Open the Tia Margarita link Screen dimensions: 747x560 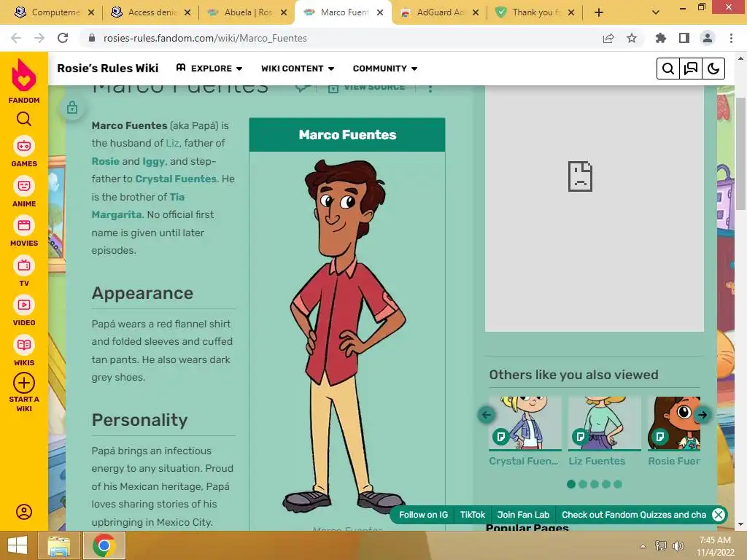[138, 206]
